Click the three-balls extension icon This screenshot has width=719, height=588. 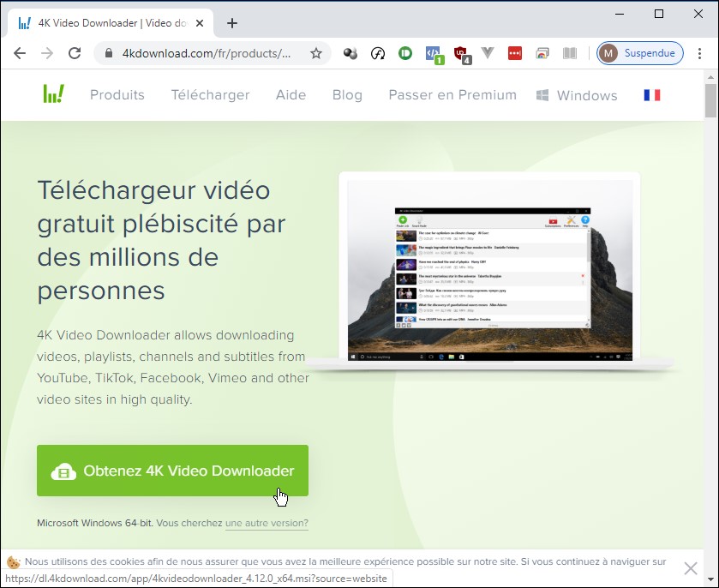click(x=351, y=53)
